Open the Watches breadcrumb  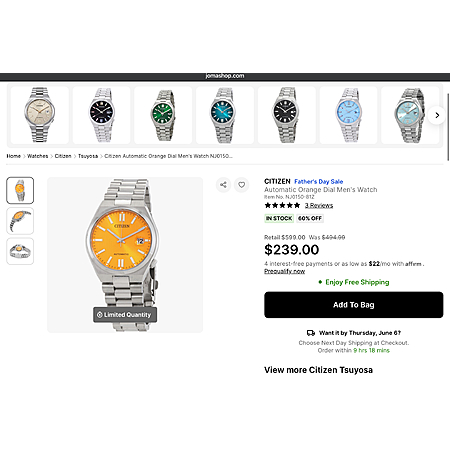pos(38,156)
